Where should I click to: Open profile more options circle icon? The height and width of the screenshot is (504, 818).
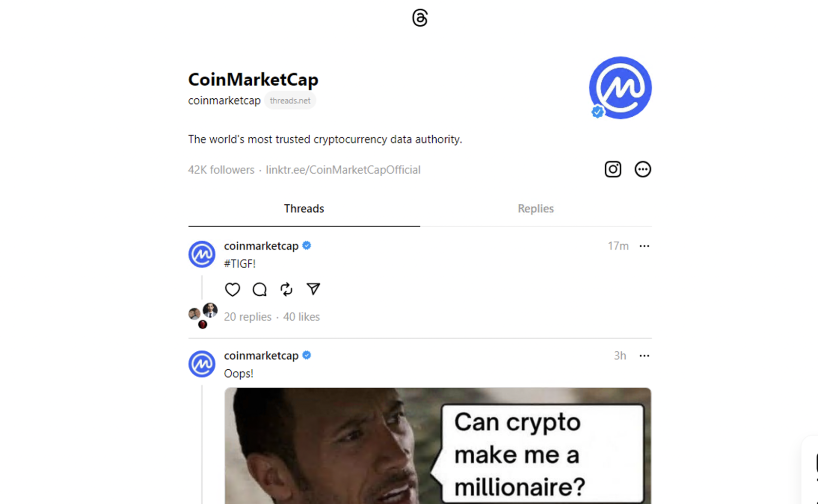click(x=643, y=169)
